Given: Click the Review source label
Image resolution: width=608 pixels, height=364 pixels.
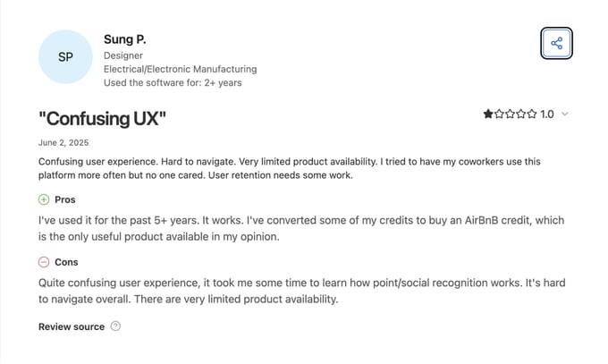Looking at the screenshot, I should pos(72,326).
